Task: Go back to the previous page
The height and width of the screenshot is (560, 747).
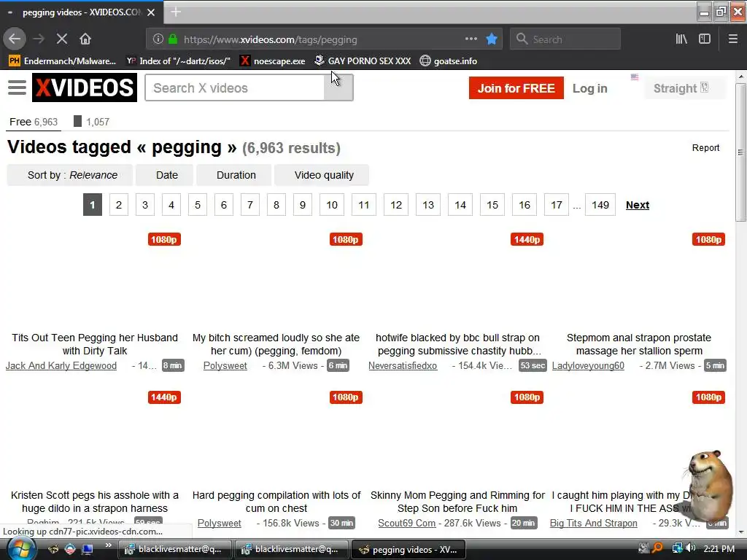Action: point(15,39)
